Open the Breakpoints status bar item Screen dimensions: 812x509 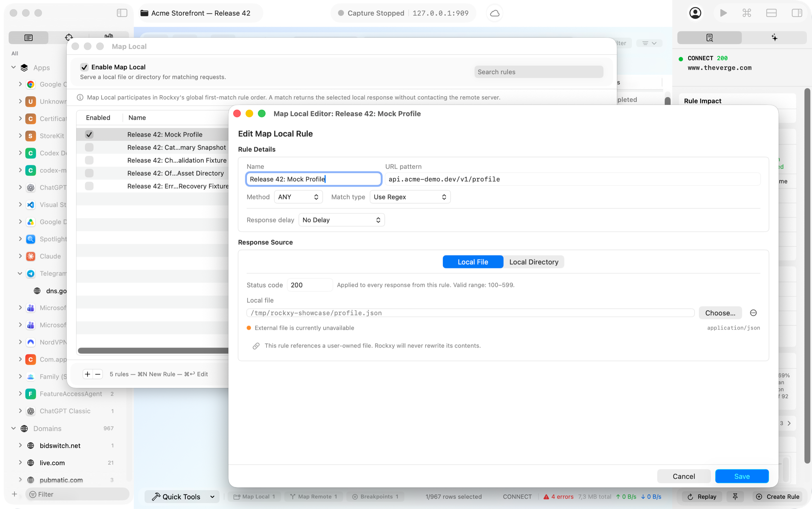(x=375, y=497)
